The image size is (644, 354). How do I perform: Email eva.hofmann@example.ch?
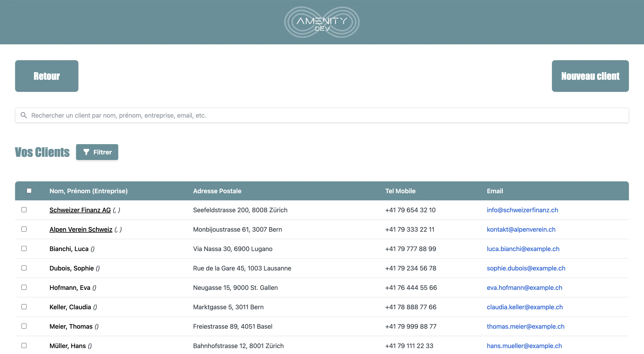pos(525,287)
